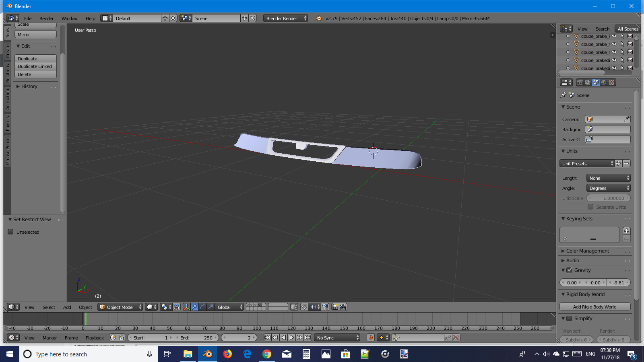Open the Marker menu in timeline
The height and width of the screenshot is (362, 644).
[50, 337]
